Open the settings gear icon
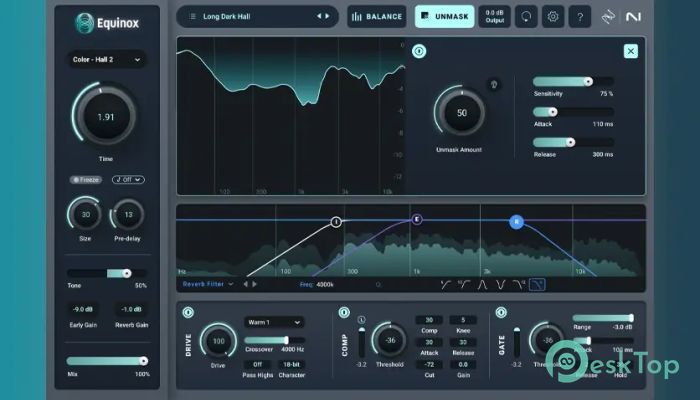This screenshot has width=700, height=400. coord(552,16)
